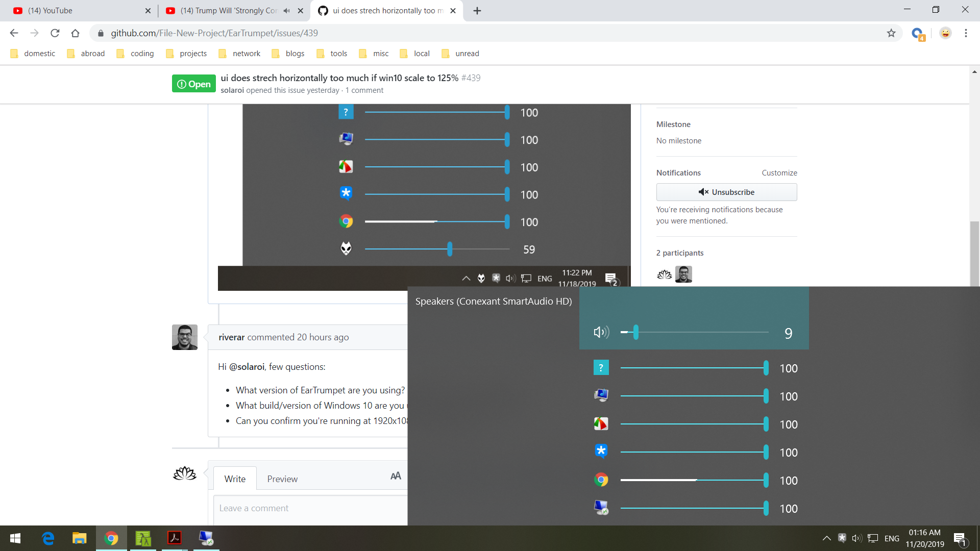Expand hidden icons with the tray chevron
The width and height of the screenshot is (980, 551).
(x=826, y=538)
